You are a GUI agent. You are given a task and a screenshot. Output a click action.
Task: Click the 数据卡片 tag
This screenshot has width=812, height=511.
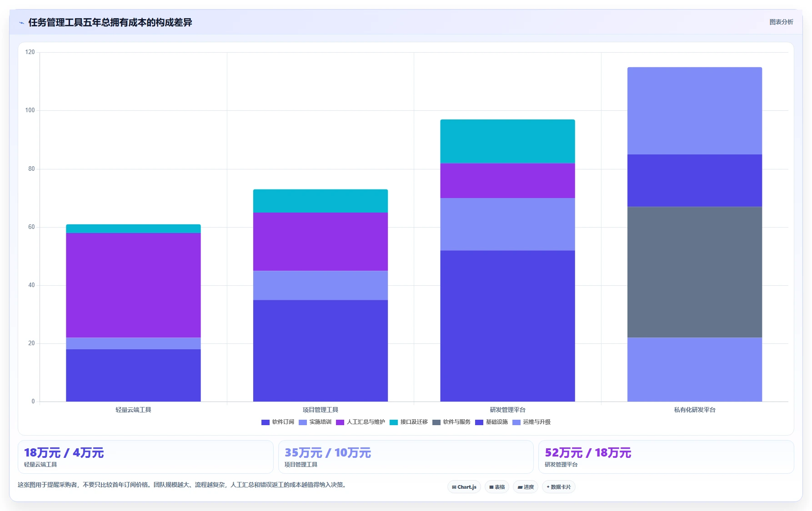coord(559,487)
